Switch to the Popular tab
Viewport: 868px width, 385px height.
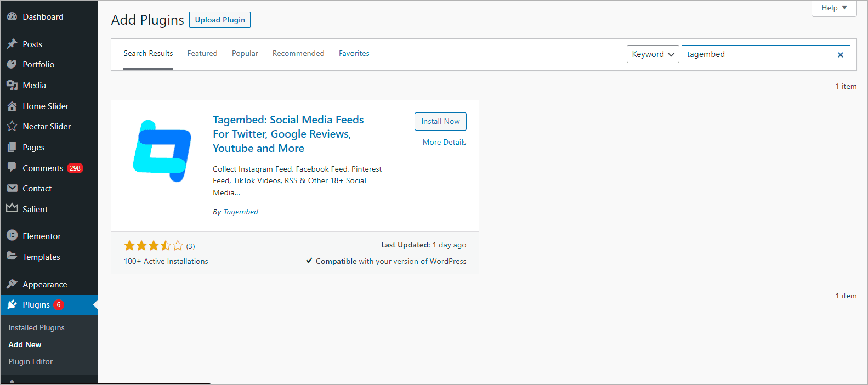(245, 53)
